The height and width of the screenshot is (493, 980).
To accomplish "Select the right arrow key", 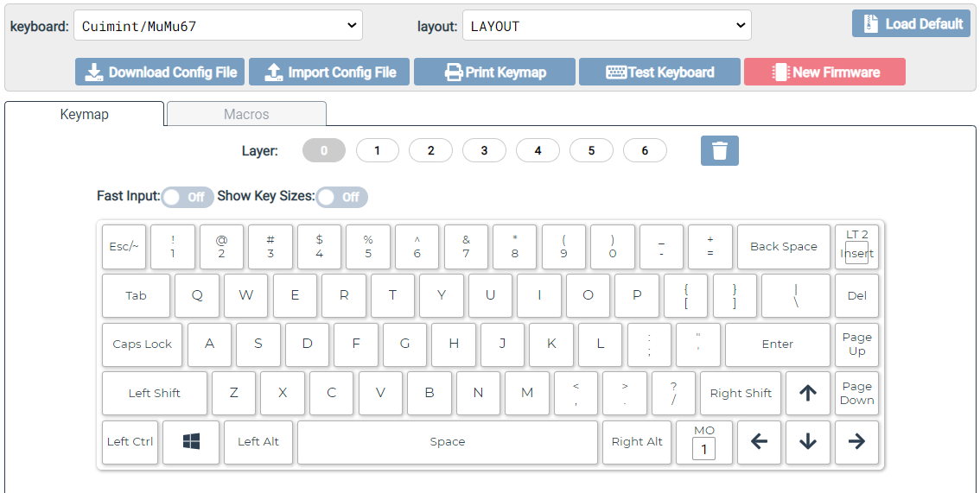I will pyautogui.click(x=856, y=442).
